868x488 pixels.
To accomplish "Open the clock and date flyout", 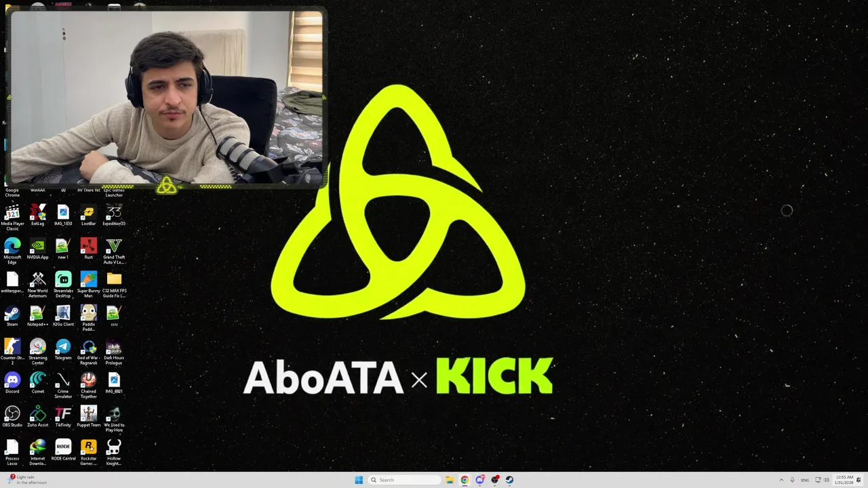I will [x=844, y=480].
